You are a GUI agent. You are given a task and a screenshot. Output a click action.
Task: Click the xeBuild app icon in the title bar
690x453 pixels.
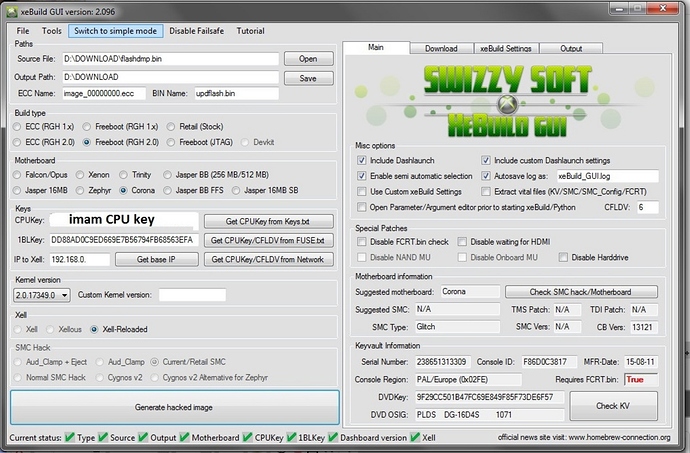(12, 11)
